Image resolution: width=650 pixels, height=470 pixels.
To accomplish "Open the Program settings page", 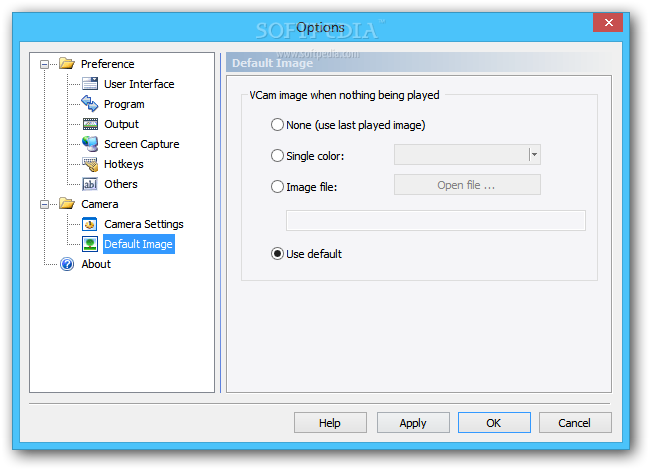I will pyautogui.click(x=124, y=104).
